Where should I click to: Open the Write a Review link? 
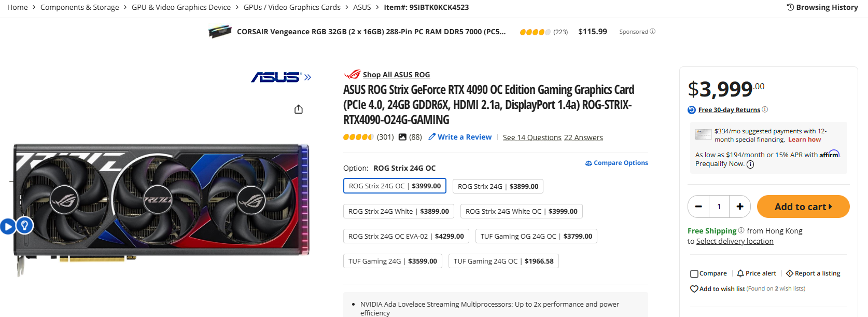(460, 137)
